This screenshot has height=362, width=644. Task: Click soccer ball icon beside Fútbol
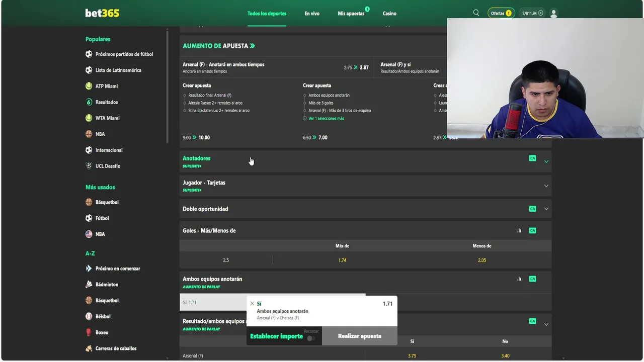point(89,218)
